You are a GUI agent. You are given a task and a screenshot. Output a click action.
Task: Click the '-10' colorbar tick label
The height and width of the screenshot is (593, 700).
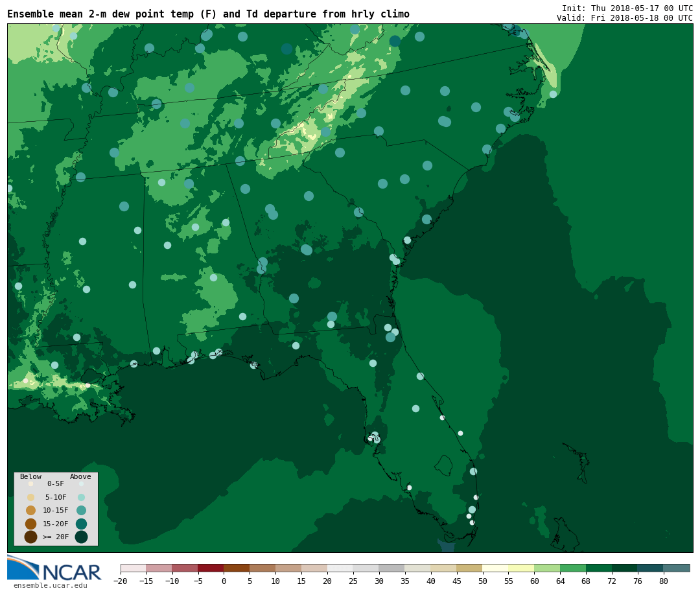172,581
